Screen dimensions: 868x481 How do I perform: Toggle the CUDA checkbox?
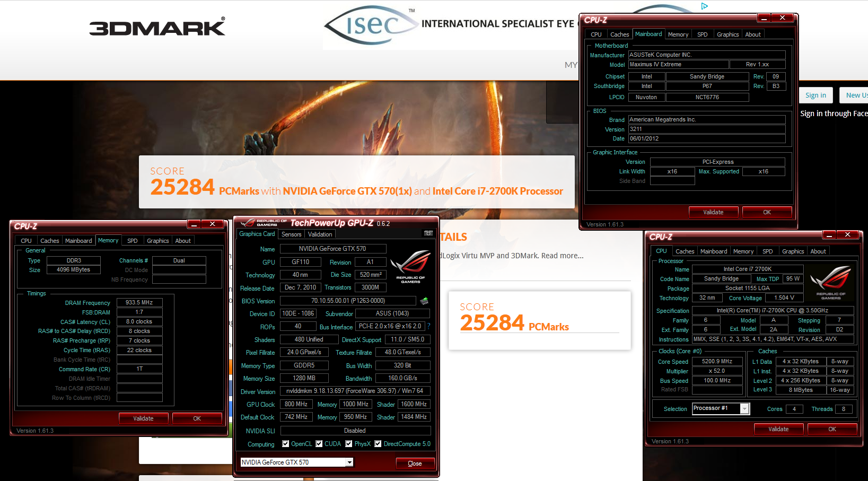click(319, 444)
